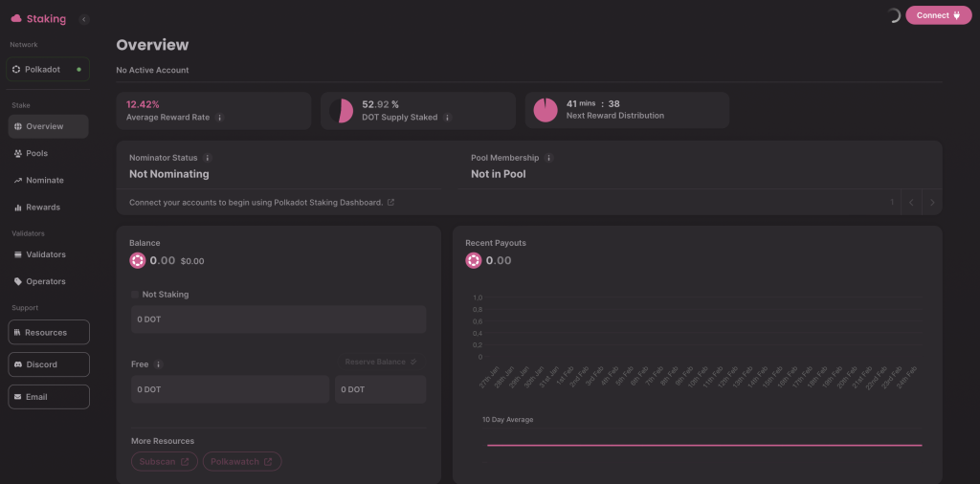
Task: Collapse the sidebar with the chevron button
Action: pyautogui.click(x=84, y=19)
